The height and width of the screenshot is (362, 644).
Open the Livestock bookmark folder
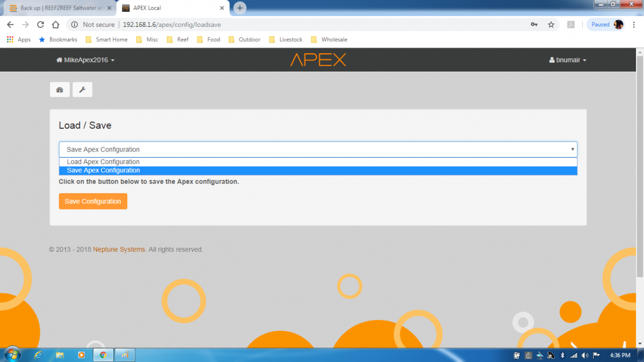click(x=286, y=40)
